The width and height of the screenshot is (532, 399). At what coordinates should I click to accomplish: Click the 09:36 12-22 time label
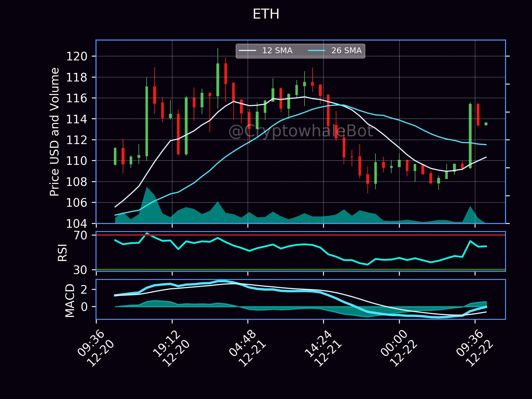474,348
